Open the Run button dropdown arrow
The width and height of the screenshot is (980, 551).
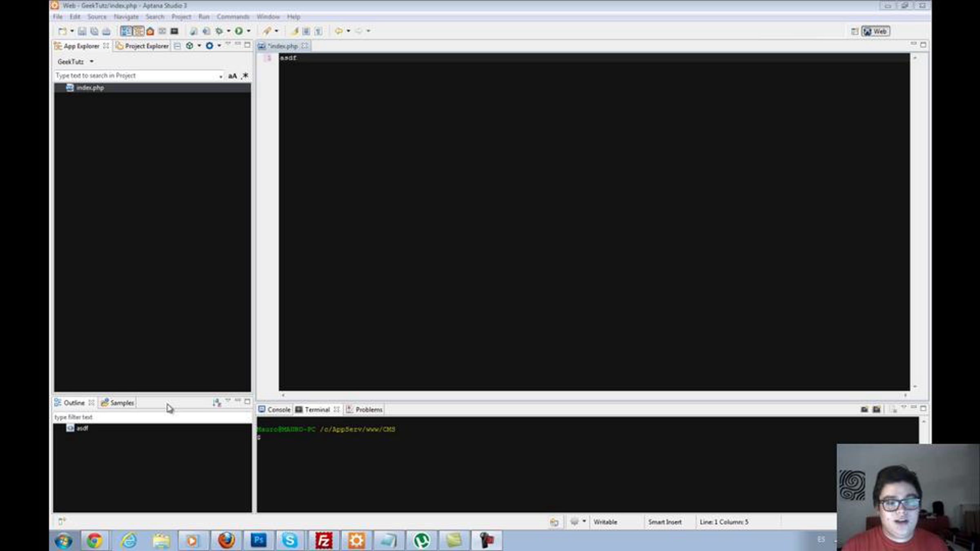pos(249,31)
